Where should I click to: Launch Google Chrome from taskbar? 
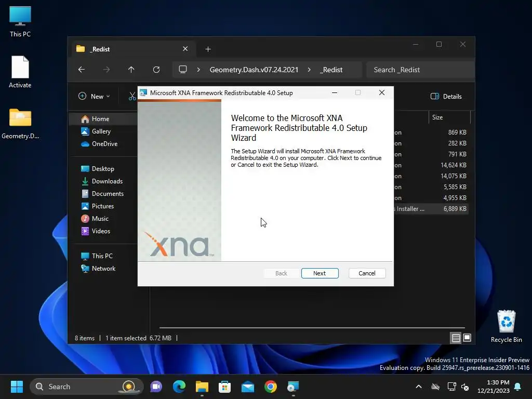(x=270, y=387)
